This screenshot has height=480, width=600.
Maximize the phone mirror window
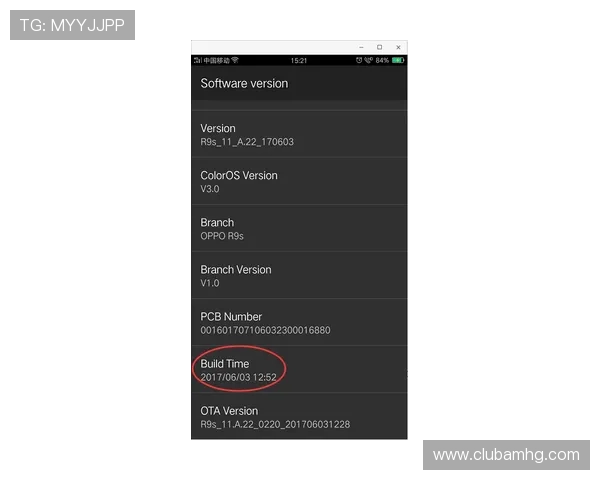point(380,47)
